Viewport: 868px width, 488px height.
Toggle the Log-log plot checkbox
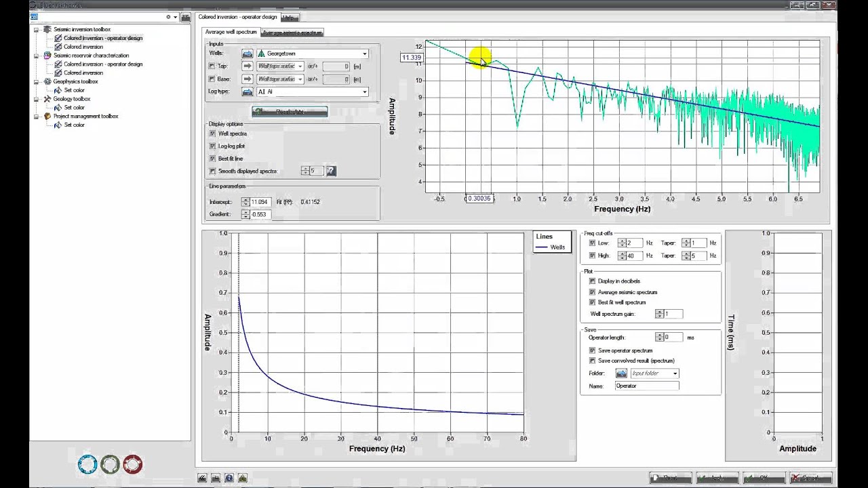[x=212, y=146]
